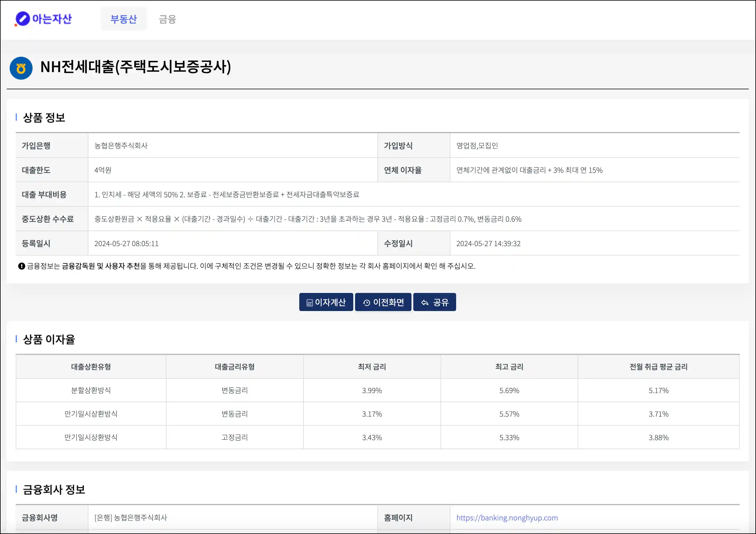Click the 5.17% average rate cell

659,390
